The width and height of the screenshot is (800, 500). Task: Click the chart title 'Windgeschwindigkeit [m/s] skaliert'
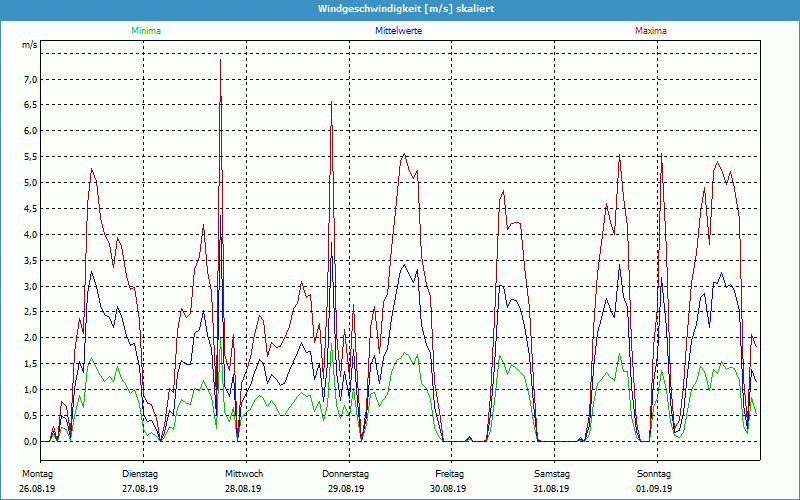pyautogui.click(x=406, y=9)
